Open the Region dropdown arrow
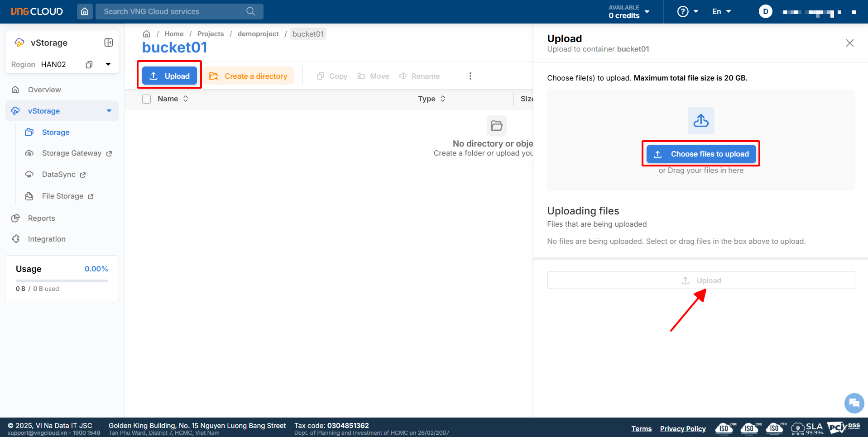Image resolution: width=868 pixels, height=437 pixels. click(108, 64)
